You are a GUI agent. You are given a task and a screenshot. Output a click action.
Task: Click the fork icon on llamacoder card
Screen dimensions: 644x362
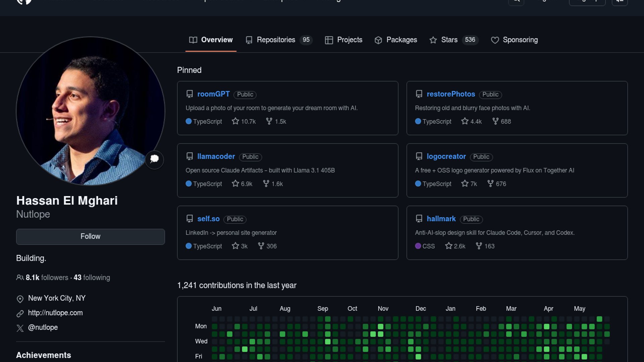click(x=266, y=183)
